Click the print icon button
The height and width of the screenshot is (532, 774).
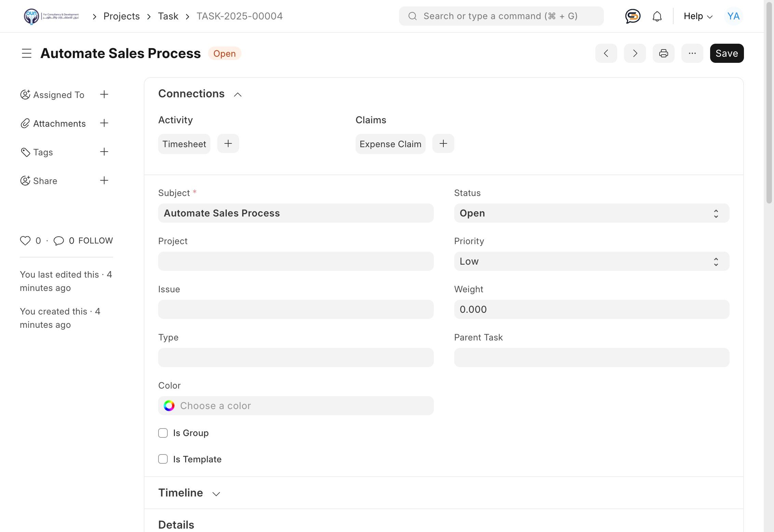(x=663, y=53)
